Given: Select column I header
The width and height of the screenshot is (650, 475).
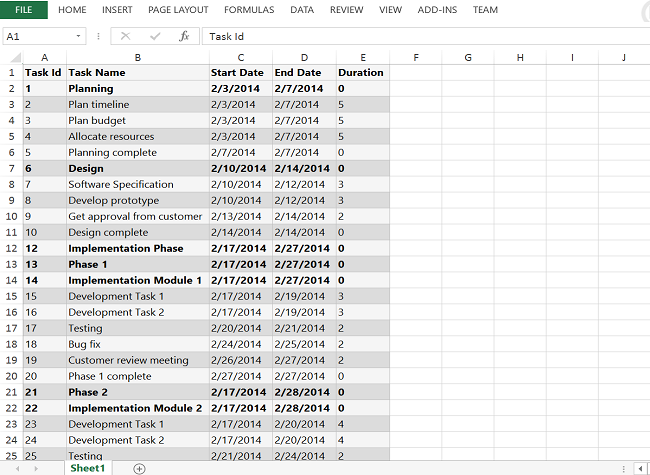Looking at the screenshot, I should point(572,58).
